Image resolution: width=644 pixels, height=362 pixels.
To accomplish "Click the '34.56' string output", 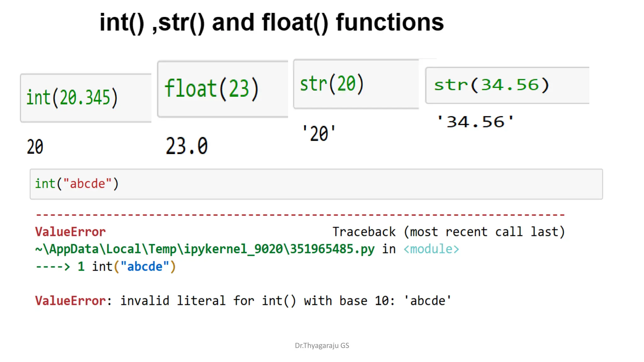I will [475, 122].
